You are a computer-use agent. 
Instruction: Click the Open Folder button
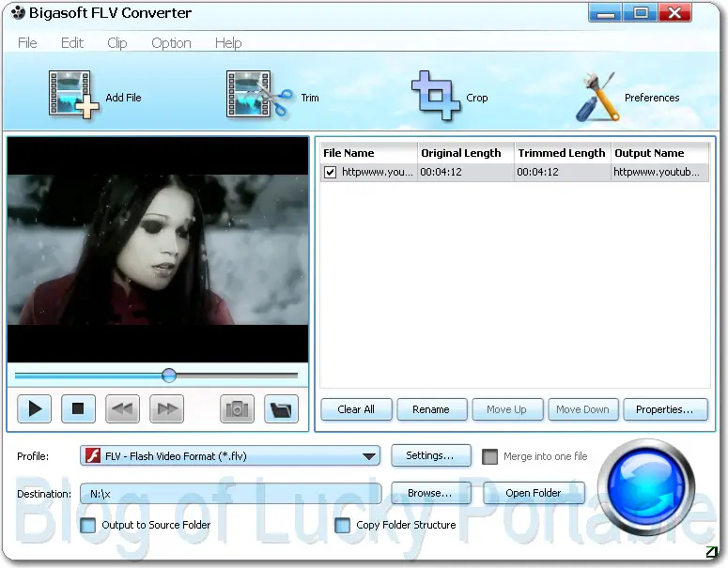[x=534, y=493]
